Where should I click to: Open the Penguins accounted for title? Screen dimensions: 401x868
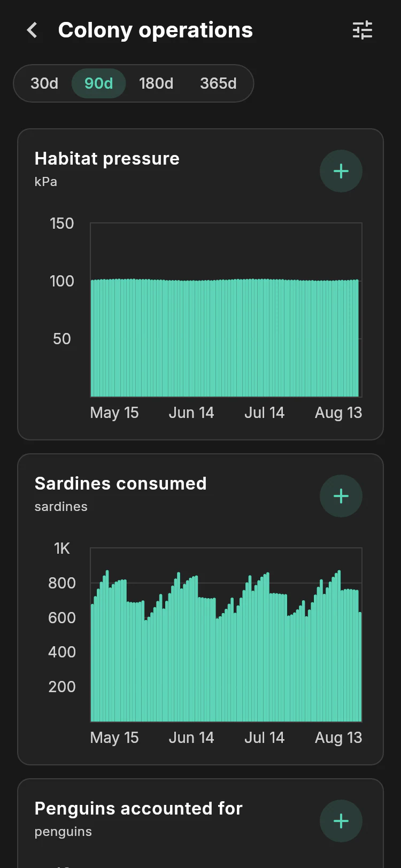138,809
